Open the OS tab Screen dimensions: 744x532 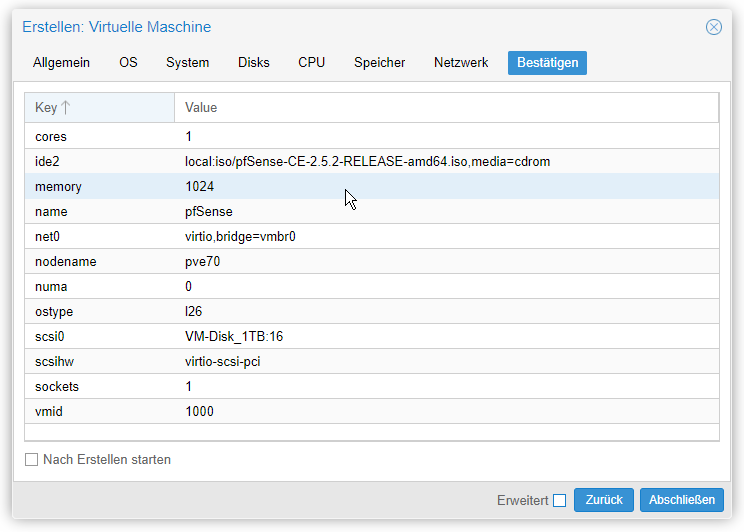[x=128, y=63]
